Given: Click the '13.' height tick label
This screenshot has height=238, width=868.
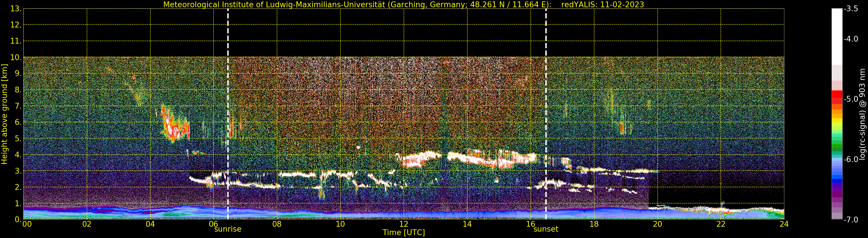Looking at the screenshot, I should click(x=16, y=9).
